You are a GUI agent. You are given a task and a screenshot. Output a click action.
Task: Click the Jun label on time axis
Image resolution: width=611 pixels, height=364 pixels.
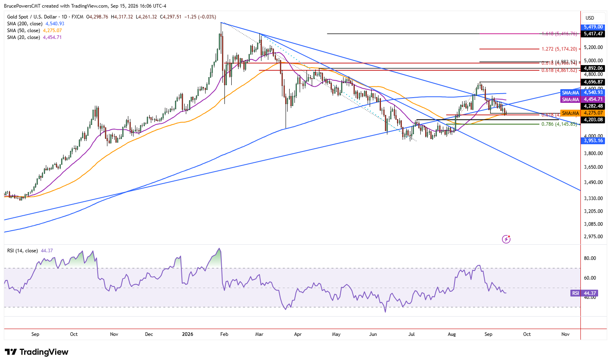[x=373, y=334]
